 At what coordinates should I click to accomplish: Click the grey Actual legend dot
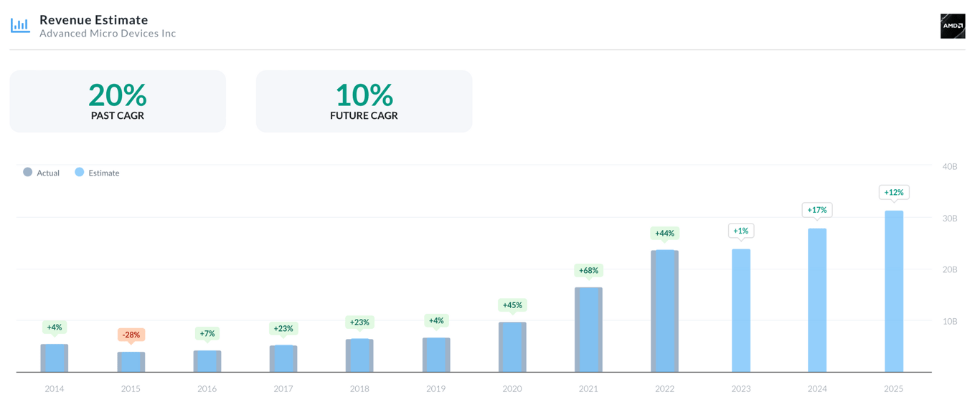(27, 172)
